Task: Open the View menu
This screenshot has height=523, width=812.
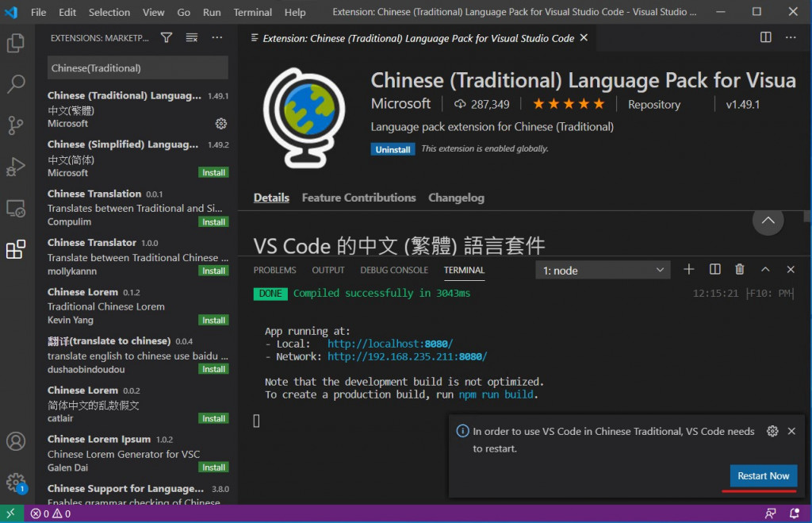Action: point(153,12)
